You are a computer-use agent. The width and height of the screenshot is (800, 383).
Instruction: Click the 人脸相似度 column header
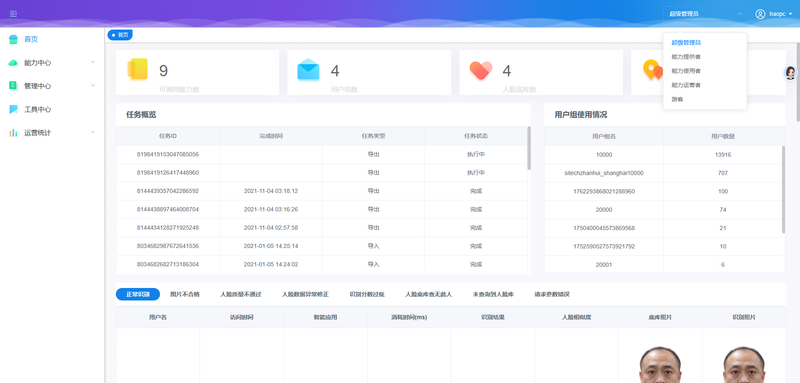pos(577,317)
